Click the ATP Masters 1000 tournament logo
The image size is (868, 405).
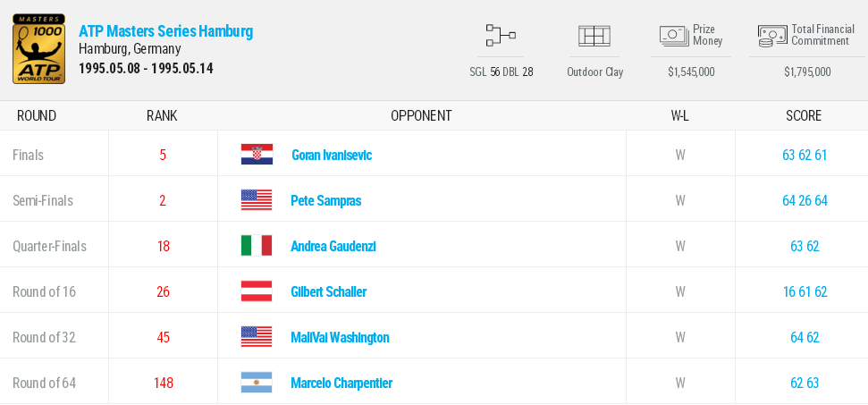[x=39, y=49]
